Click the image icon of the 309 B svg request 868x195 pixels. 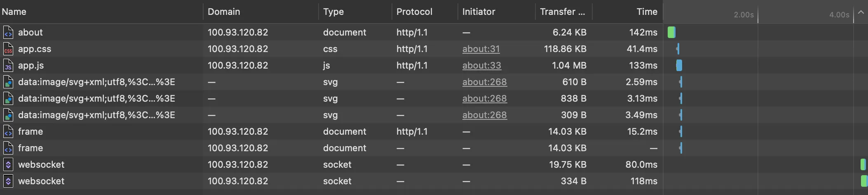pos(8,115)
